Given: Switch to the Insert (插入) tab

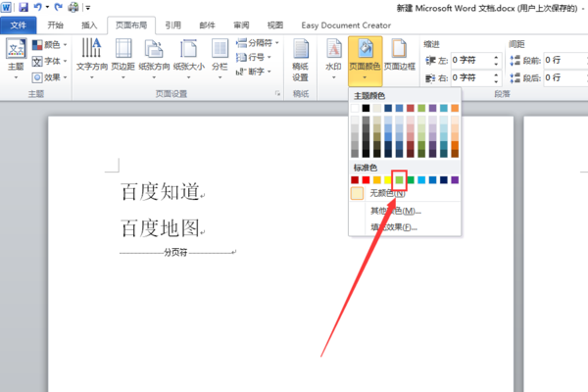Looking at the screenshot, I should click(89, 25).
